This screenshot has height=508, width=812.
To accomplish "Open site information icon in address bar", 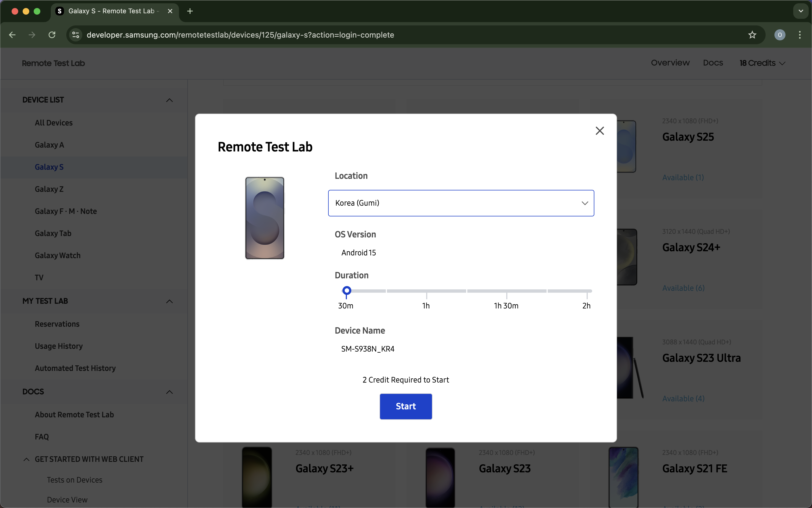I will (76, 35).
